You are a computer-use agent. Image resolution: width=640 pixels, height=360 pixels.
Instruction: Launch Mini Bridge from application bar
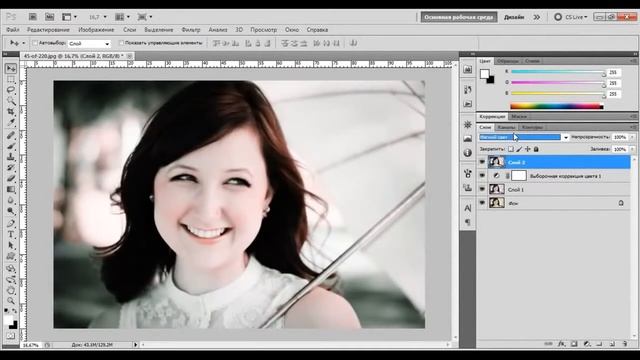click(49, 17)
